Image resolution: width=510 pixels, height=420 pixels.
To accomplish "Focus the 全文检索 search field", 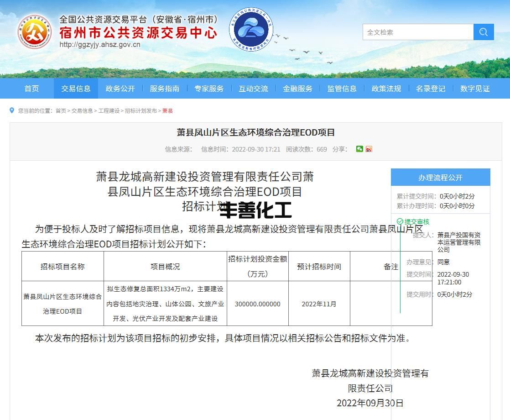I will click(x=418, y=32).
